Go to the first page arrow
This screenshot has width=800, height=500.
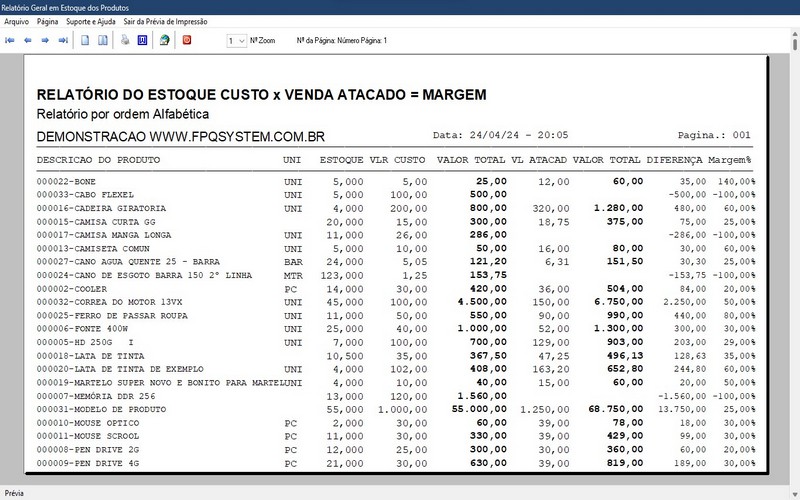[10, 40]
